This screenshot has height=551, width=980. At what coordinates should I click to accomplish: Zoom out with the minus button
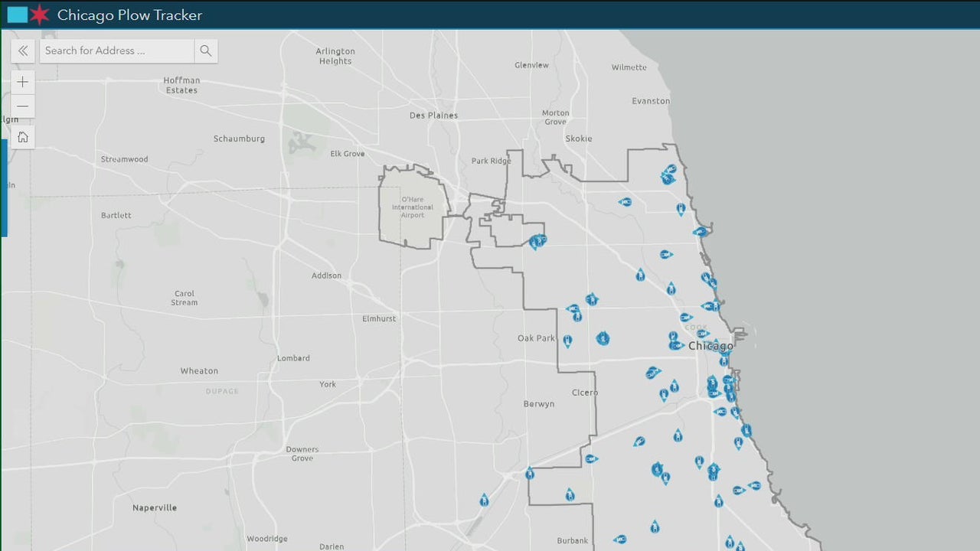[x=23, y=106]
